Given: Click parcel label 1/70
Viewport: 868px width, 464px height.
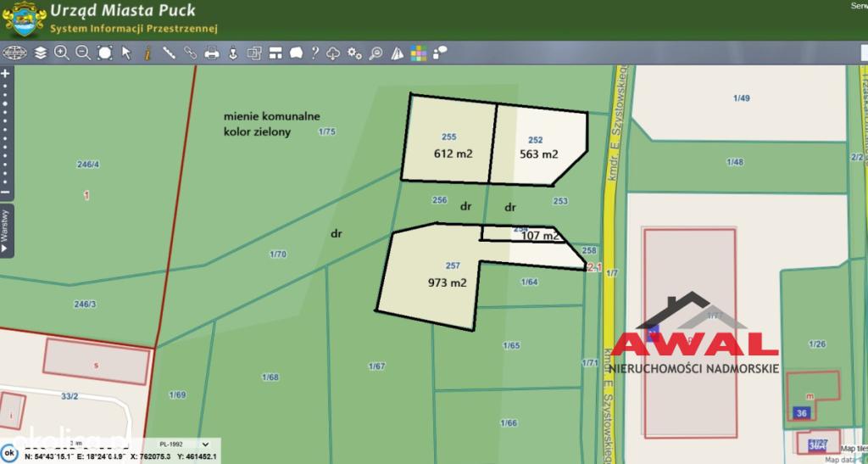Looking at the screenshot, I should (x=278, y=254).
